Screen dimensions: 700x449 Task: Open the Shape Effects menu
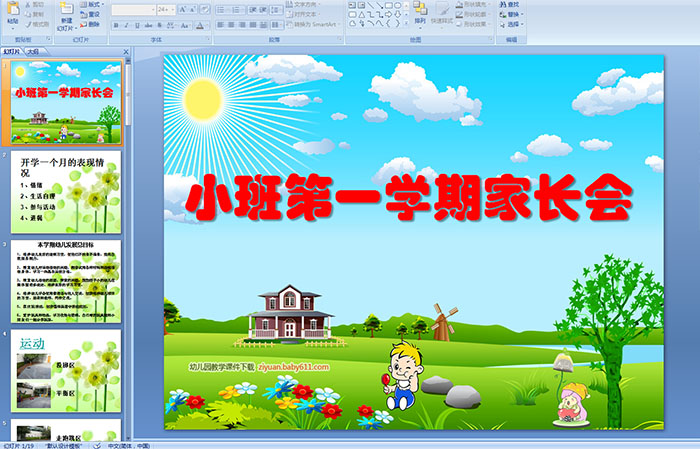coord(473,24)
